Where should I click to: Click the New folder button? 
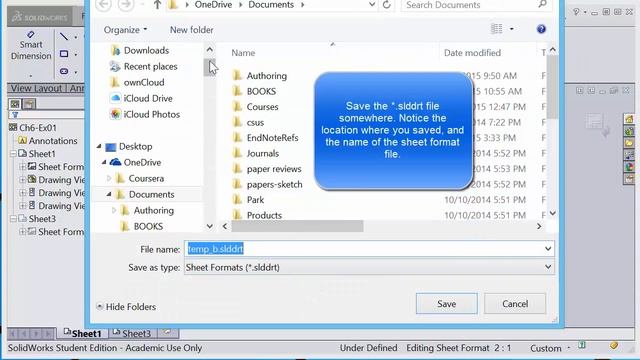pyautogui.click(x=191, y=30)
